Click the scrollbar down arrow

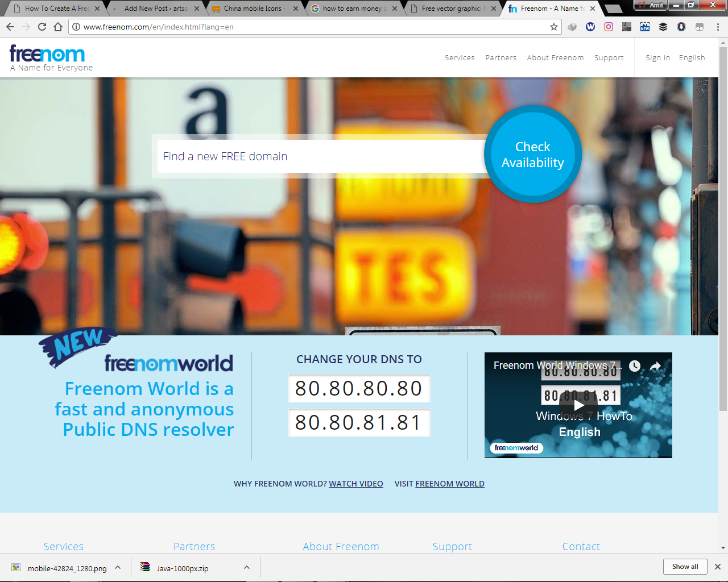click(723, 548)
